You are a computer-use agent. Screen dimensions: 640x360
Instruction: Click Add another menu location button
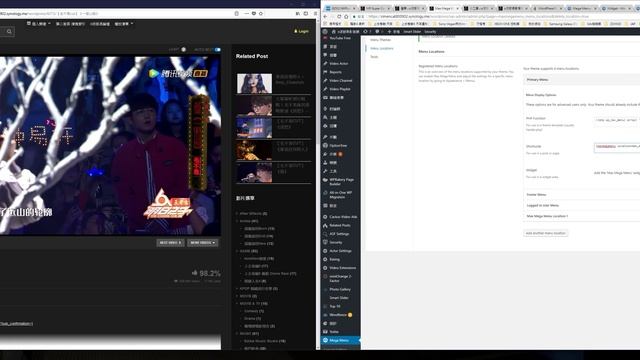coord(545,233)
